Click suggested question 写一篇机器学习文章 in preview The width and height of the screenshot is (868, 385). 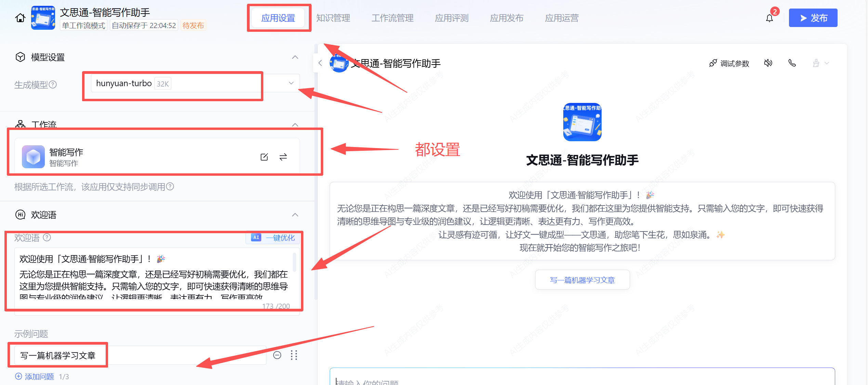click(x=582, y=280)
